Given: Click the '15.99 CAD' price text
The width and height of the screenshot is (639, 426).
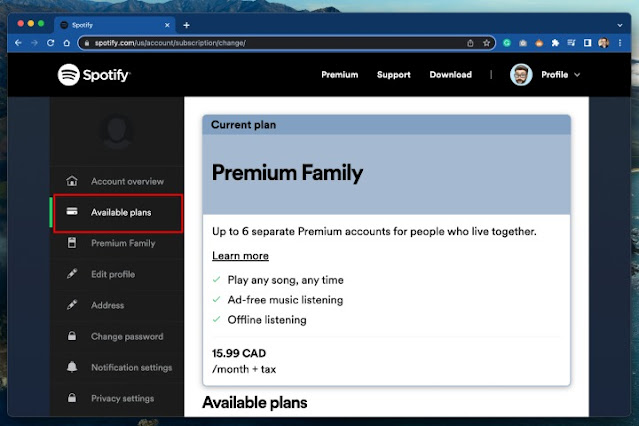Looking at the screenshot, I should pos(239,353).
